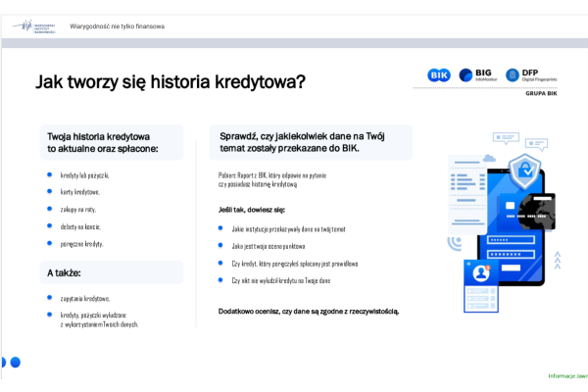Click the 'zapytania kredytowe' bullet item
Screen dimensions: 588x392
(85, 298)
